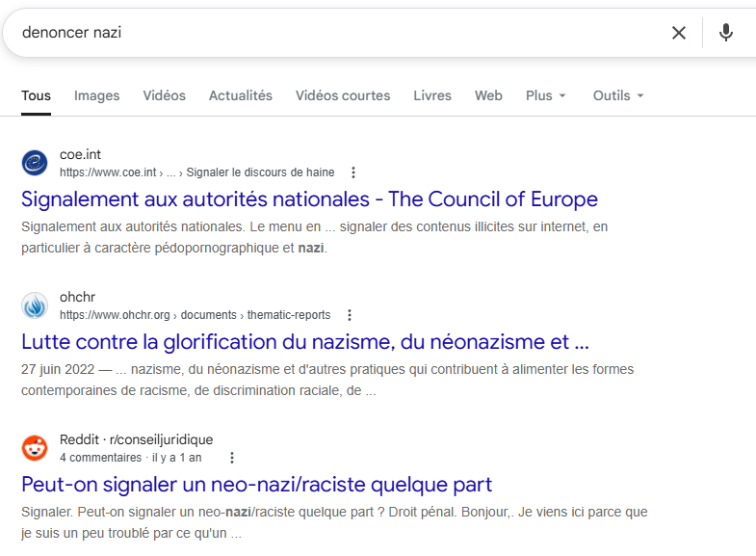Expand the Outils dropdown
Viewport: 756px width, 556px height.
617,95
